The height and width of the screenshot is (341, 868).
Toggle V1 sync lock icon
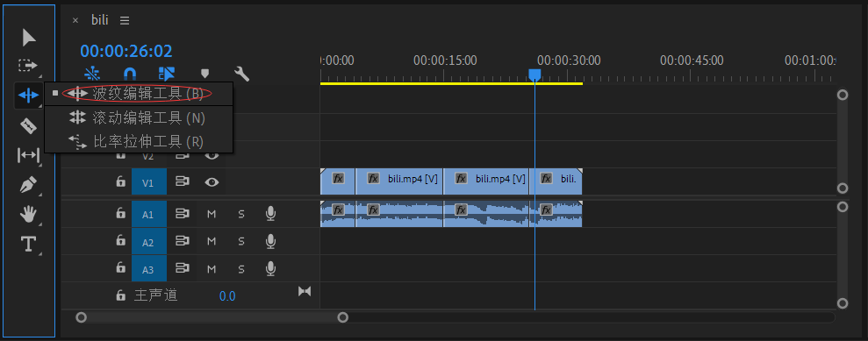[x=183, y=181]
